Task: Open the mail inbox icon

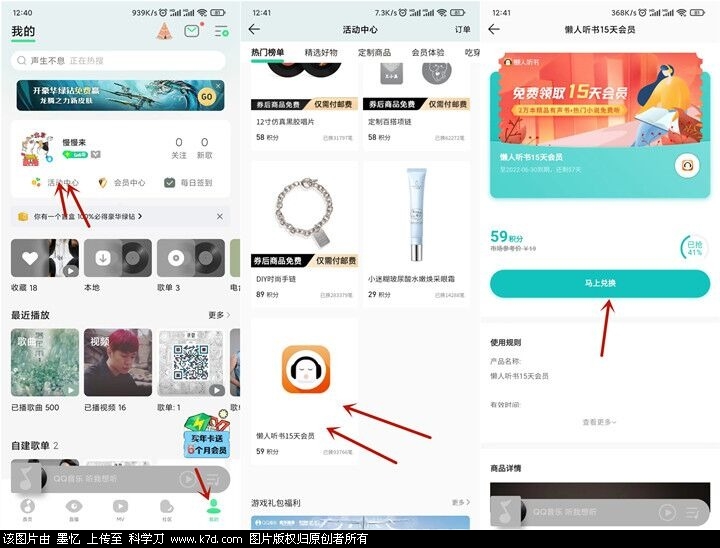Action: 193,31
